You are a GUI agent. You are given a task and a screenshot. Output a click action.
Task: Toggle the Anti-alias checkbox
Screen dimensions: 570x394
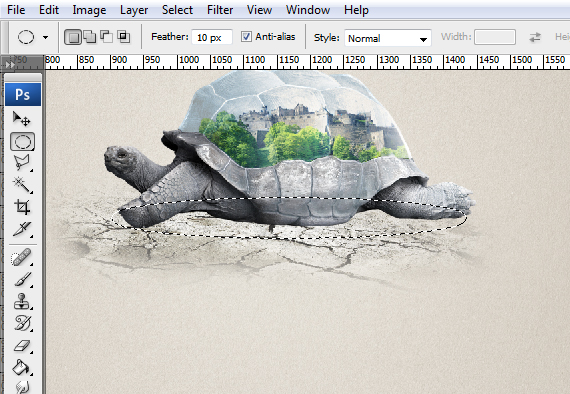[246, 37]
